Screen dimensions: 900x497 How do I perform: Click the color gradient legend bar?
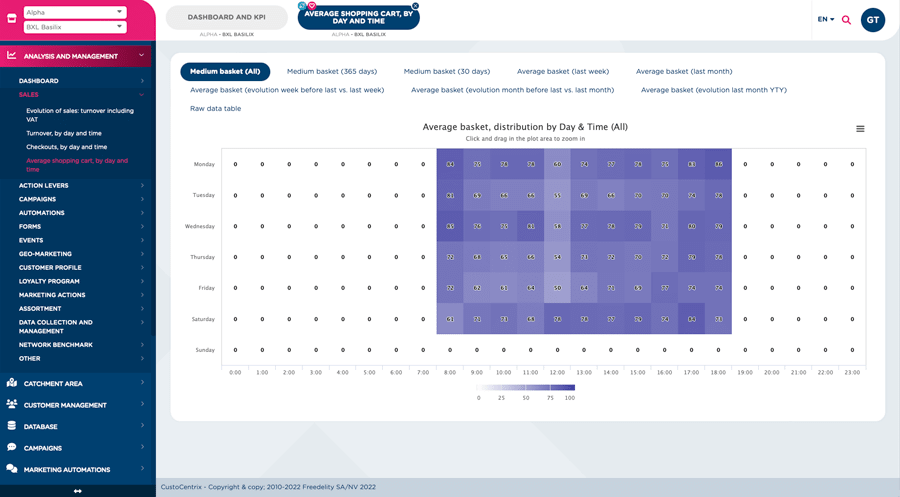coord(526,387)
